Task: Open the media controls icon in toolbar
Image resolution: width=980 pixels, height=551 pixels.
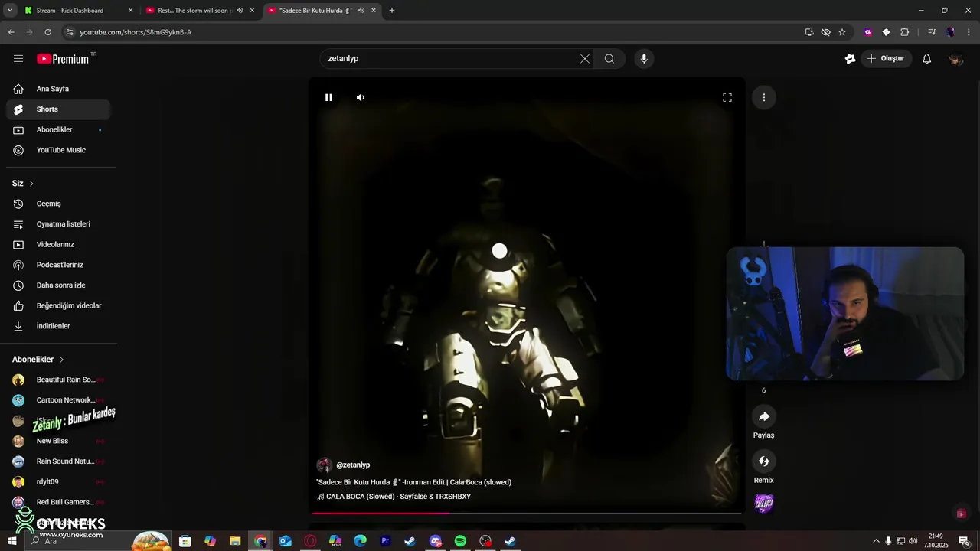Action: 932,32
